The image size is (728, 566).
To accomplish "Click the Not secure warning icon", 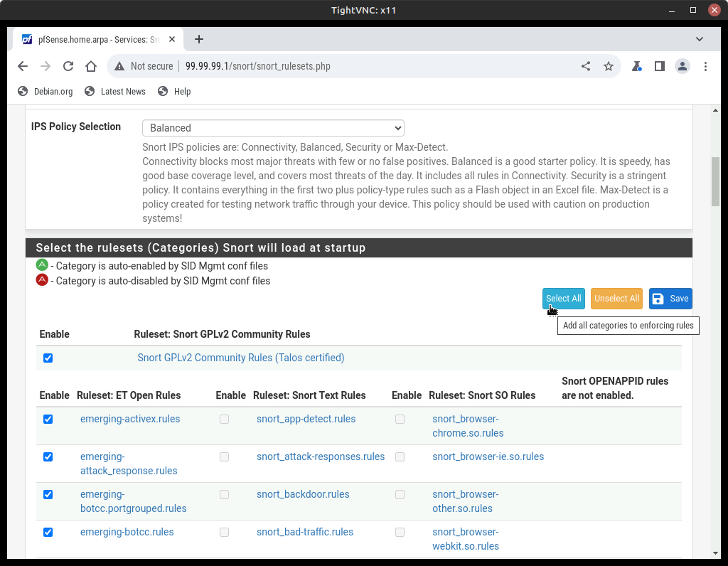I will (x=119, y=66).
